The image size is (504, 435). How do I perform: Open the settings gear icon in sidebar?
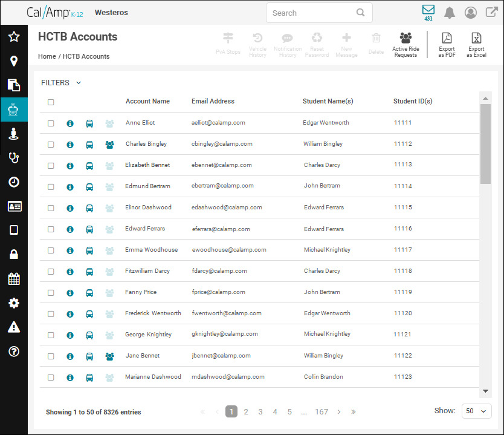[x=14, y=303]
